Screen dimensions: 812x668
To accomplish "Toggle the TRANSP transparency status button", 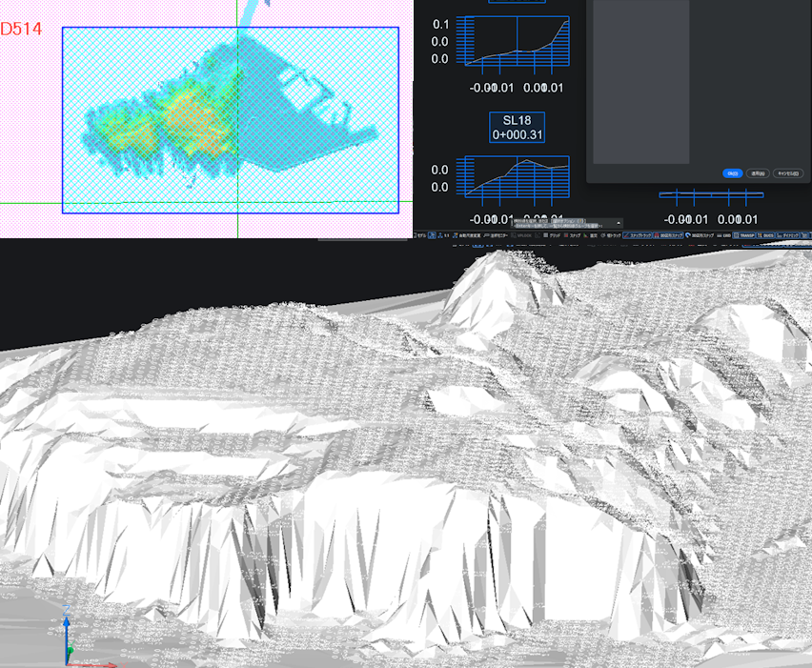I will 743,235.
